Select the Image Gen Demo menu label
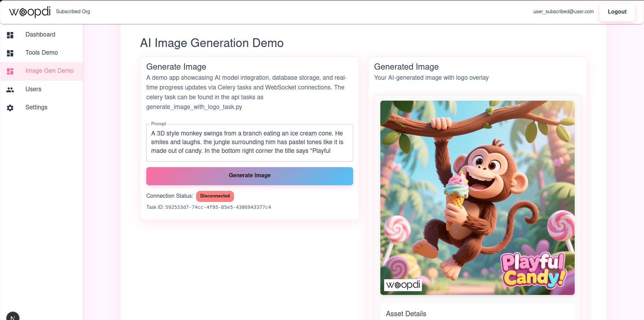Image resolution: width=644 pixels, height=320 pixels. tap(49, 71)
